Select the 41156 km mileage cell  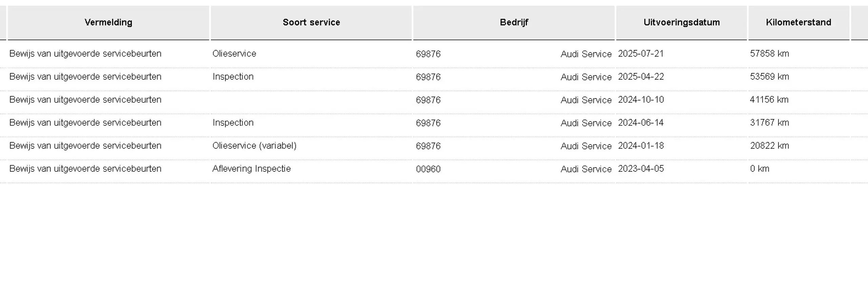pyautogui.click(x=798, y=100)
